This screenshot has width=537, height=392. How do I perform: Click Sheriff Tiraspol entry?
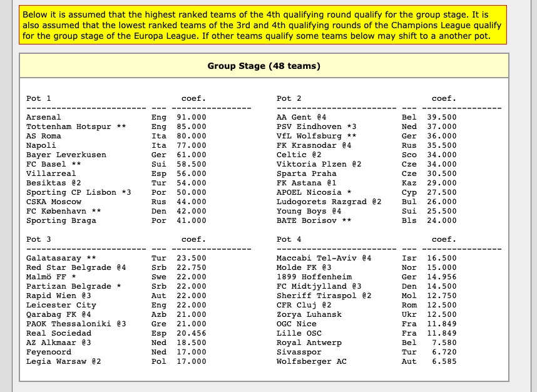[324, 296]
